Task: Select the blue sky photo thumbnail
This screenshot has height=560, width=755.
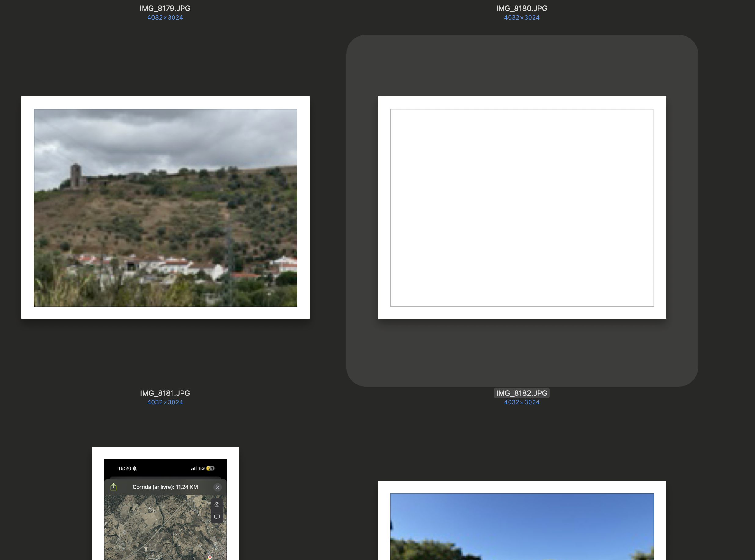Action: click(x=522, y=525)
